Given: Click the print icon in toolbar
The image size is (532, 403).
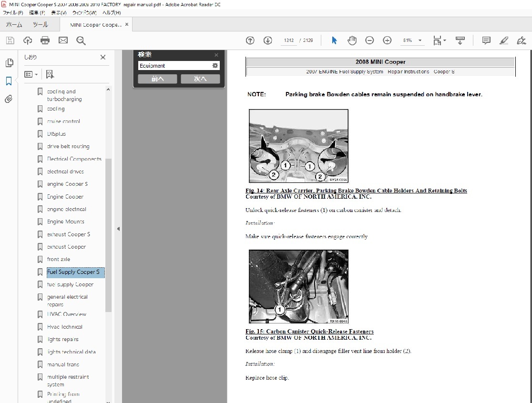Looking at the screenshot, I should pyautogui.click(x=45, y=40).
